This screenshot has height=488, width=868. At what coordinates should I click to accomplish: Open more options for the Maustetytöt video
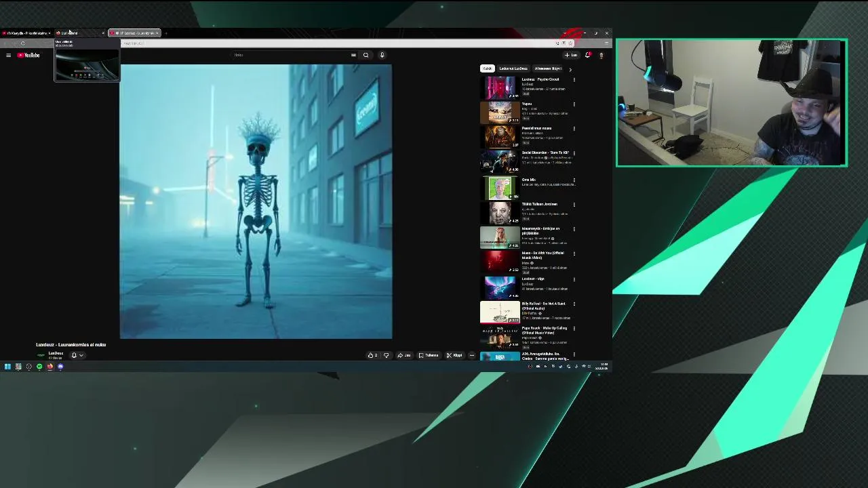(574, 229)
